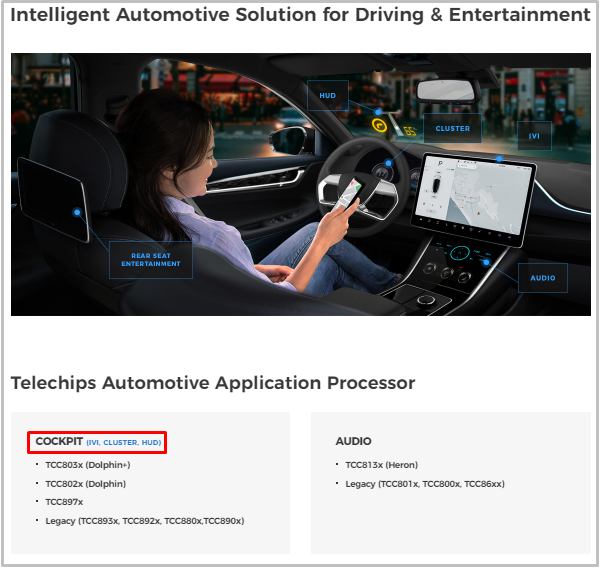
Task: Click the IVI callout label
Action: 534,136
